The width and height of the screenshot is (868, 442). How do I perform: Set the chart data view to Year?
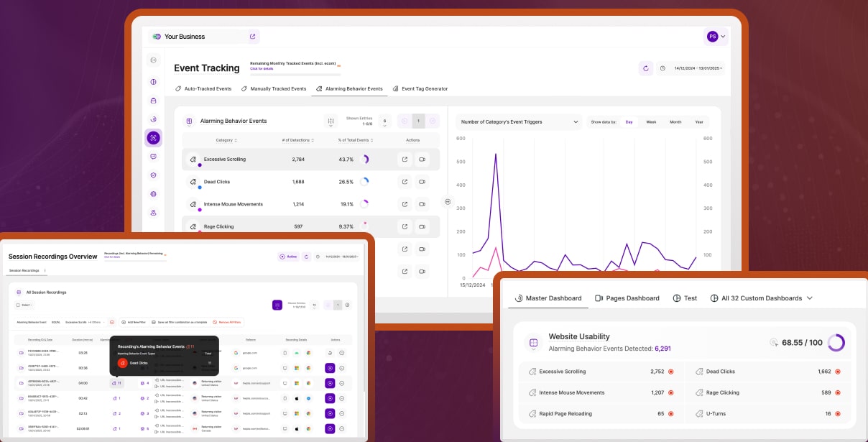click(699, 122)
